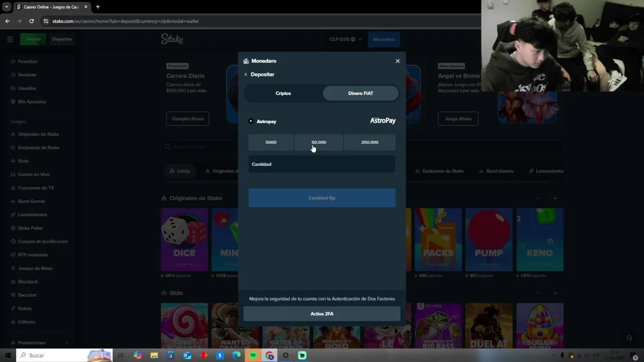The image size is (644, 362).
Task: Switch to the Casino section
Action: tap(33, 39)
